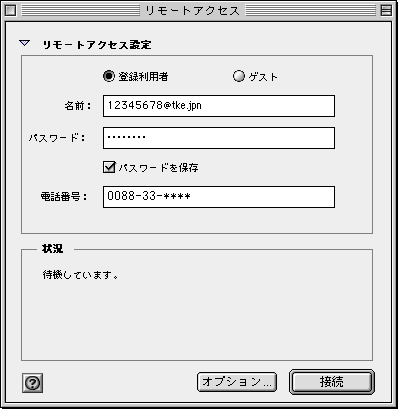Click the ゲスト label text
Image resolution: width=398 pixels, height=409 pixels.
point(263,77)
